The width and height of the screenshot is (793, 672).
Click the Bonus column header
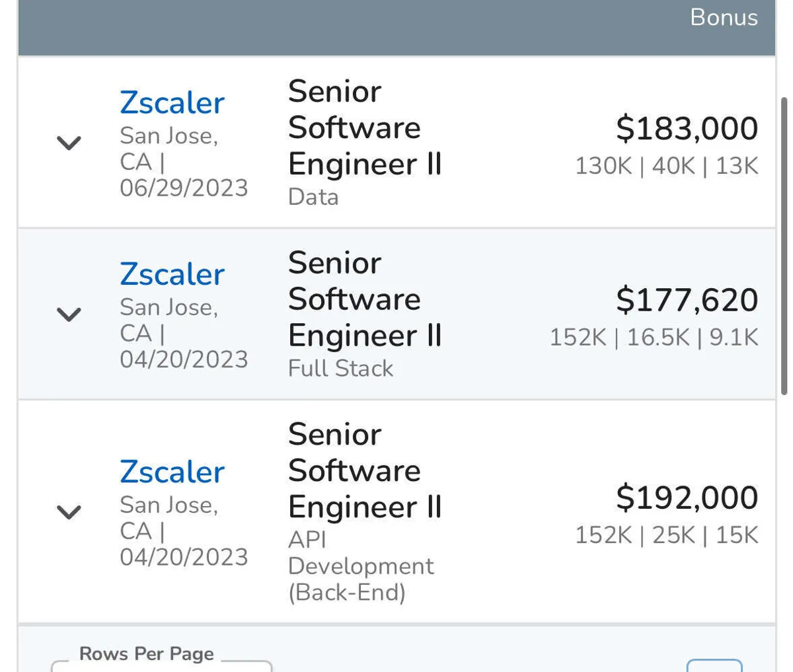coord(724,17)
